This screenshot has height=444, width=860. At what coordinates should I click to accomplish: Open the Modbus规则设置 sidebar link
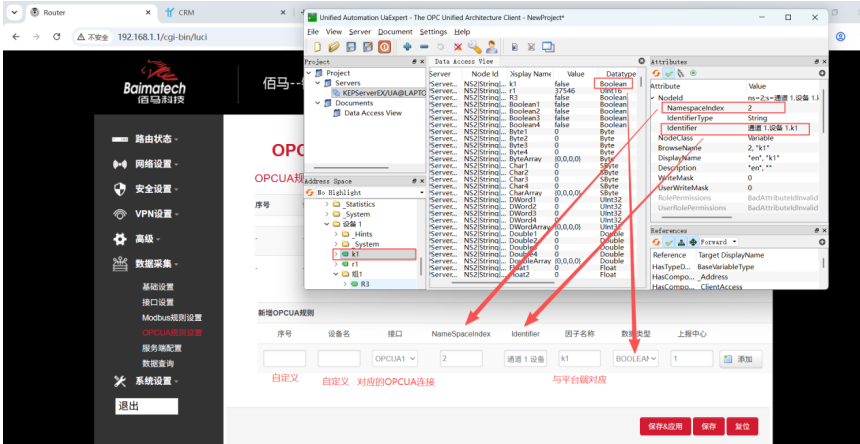click(x=172, y=317)
